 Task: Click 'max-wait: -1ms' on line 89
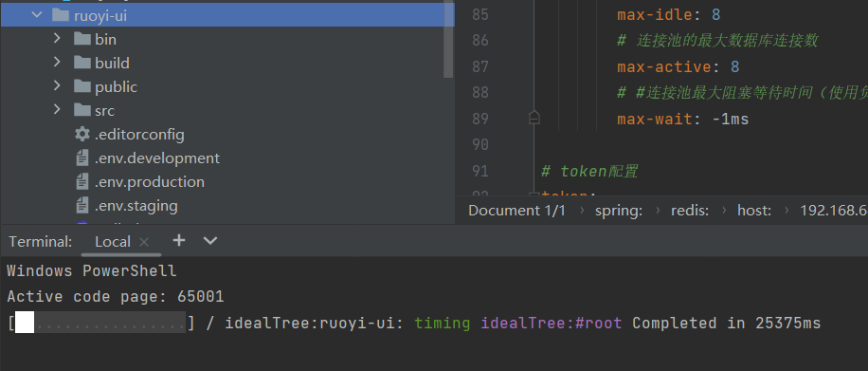point(683,120)
